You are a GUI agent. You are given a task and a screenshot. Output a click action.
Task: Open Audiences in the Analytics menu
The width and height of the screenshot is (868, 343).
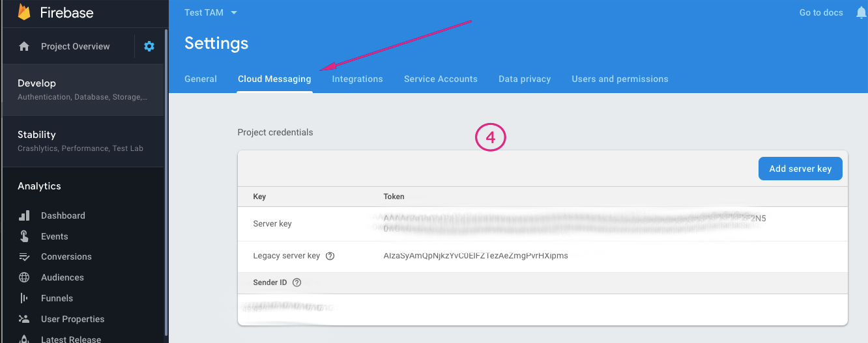[63, 277]
